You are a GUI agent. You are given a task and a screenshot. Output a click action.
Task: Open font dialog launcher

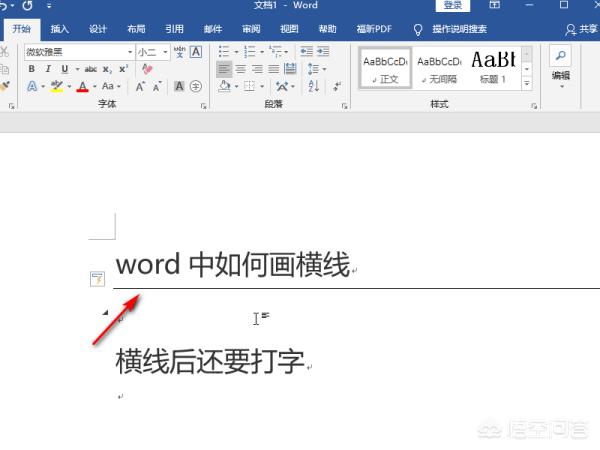coord(203,106)
